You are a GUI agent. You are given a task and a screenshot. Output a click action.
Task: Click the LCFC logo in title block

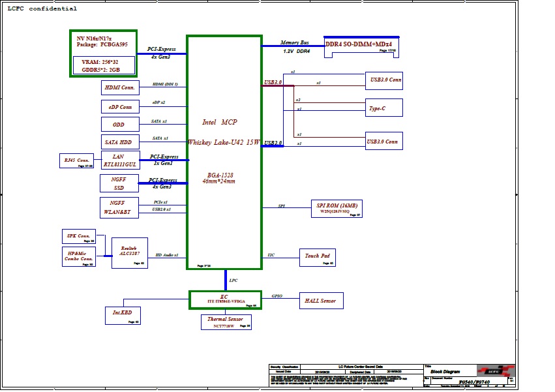(496, 370)
